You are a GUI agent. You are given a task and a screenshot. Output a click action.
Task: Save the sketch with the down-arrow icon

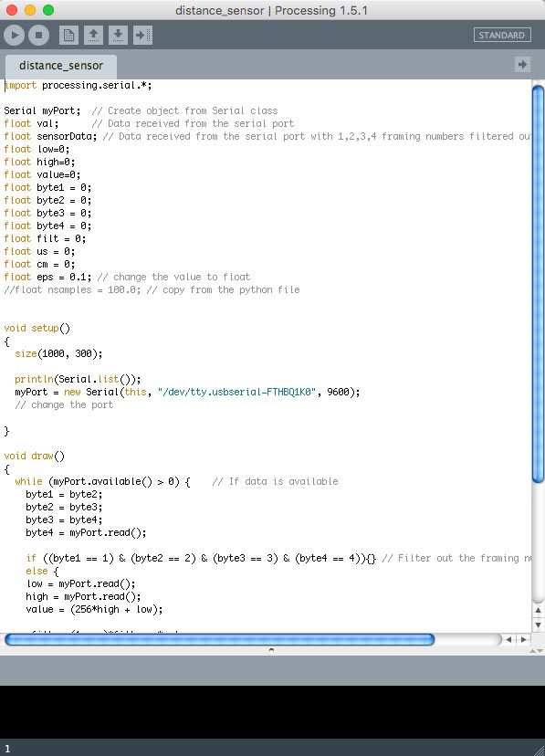click(118, 36)
